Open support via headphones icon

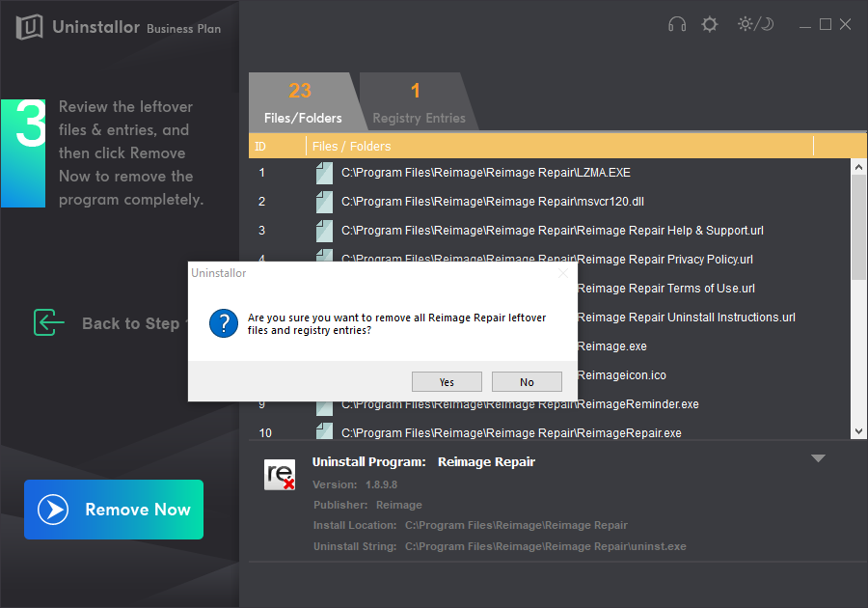click(676, 24)
